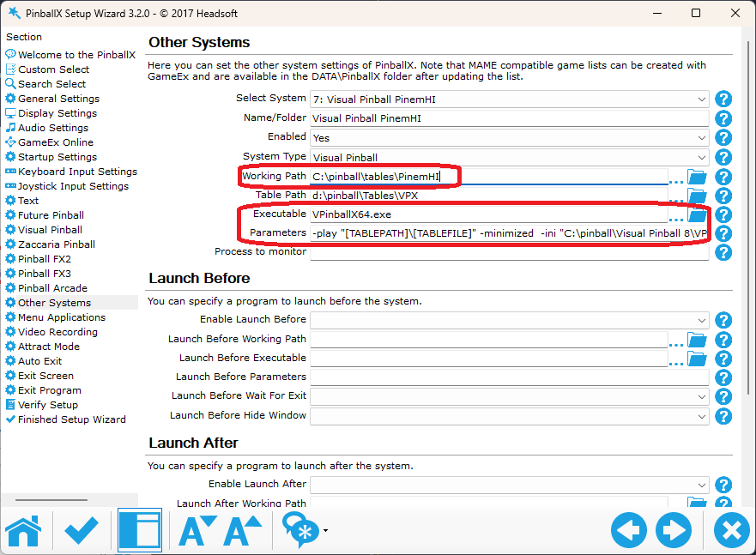
Task: Open the Select System dropdown
Action: pyautogui.click(x=509, y=100)
